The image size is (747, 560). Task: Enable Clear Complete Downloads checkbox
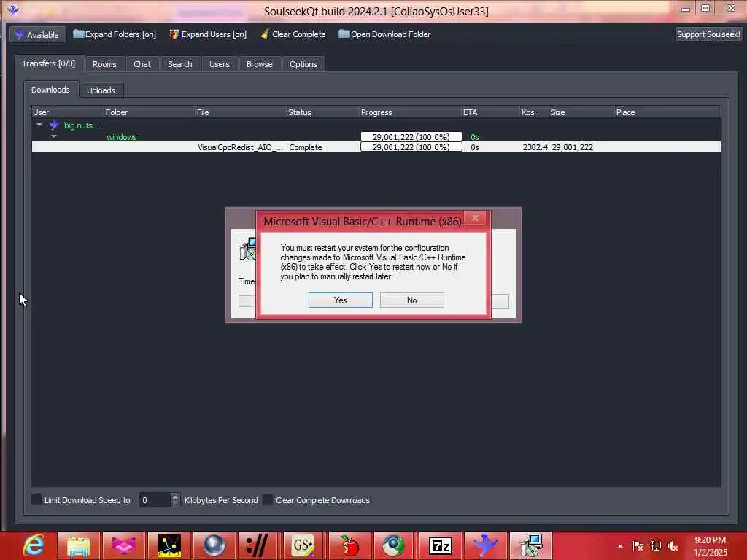pos(268,499)
